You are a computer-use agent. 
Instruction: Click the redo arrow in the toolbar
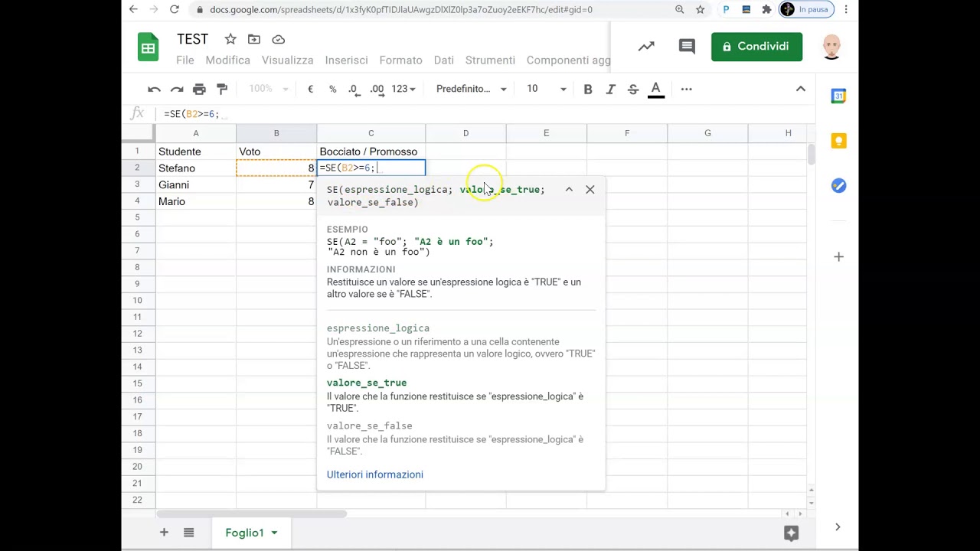[x=177, y=89]
